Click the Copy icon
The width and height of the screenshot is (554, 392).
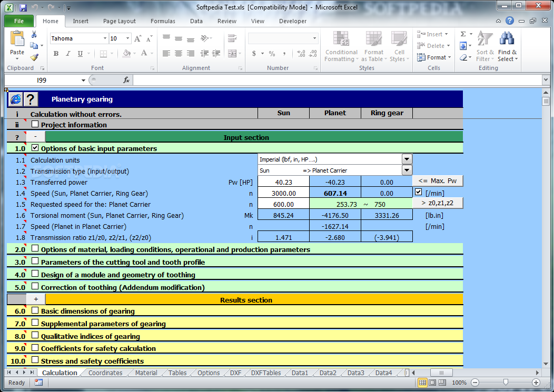[34, 46]
